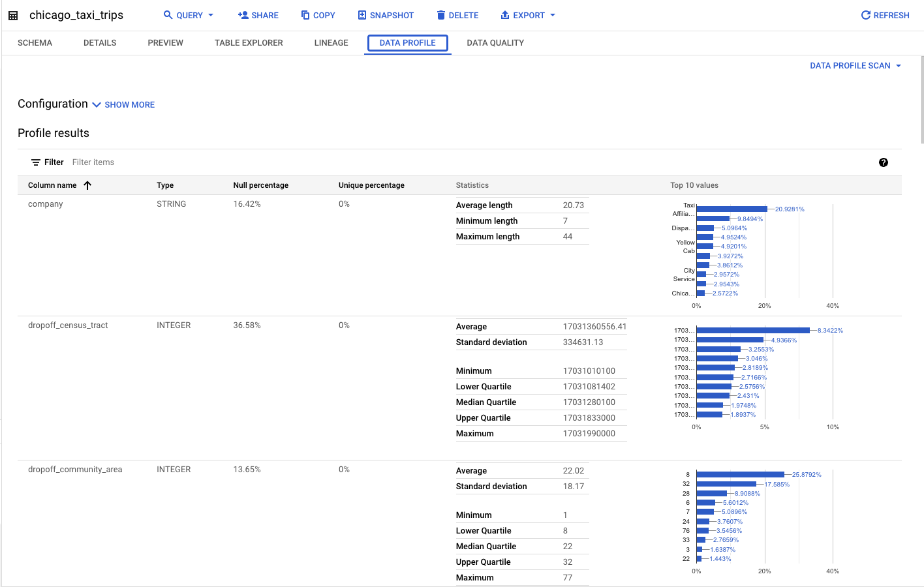Screen dimensions: 924x587
Task: Copy the chicago_taxi_trips table
Action: [x=318, y=15]
